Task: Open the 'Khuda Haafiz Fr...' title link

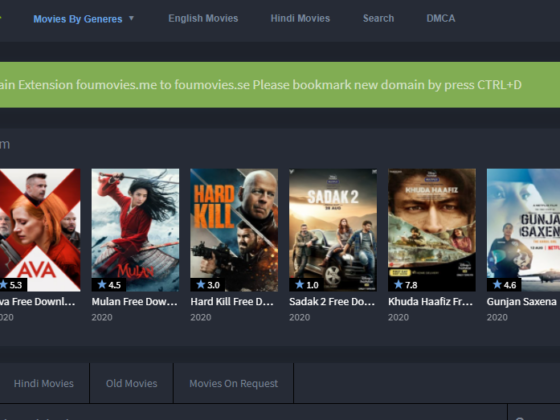Action: (431, 302)
